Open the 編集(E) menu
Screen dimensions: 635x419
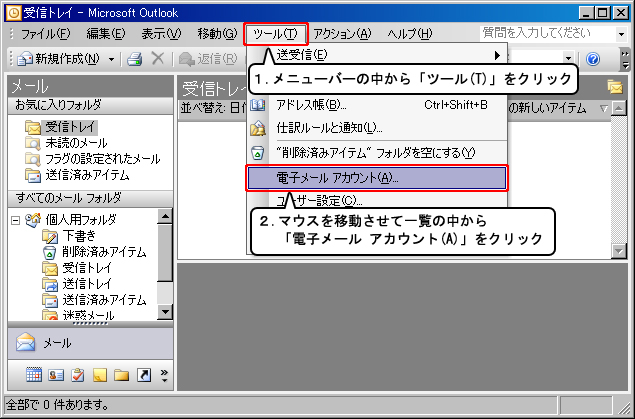pos(106,34)
